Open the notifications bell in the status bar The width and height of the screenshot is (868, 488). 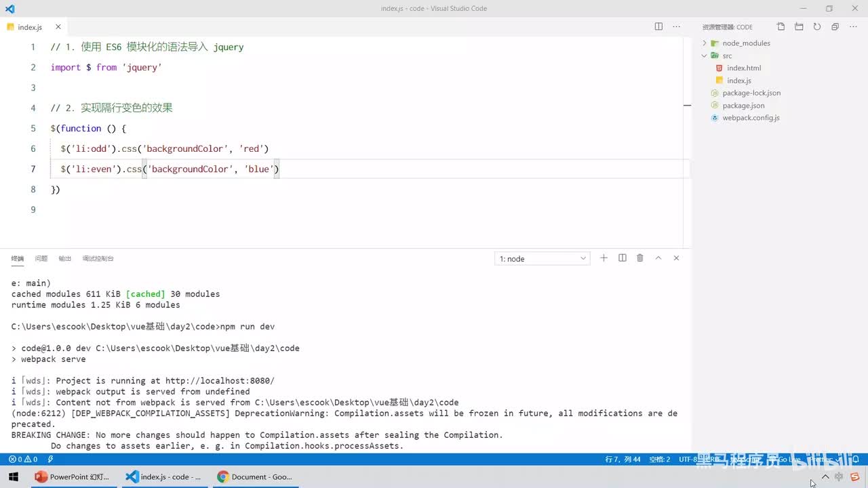click(x=856, y=459)
